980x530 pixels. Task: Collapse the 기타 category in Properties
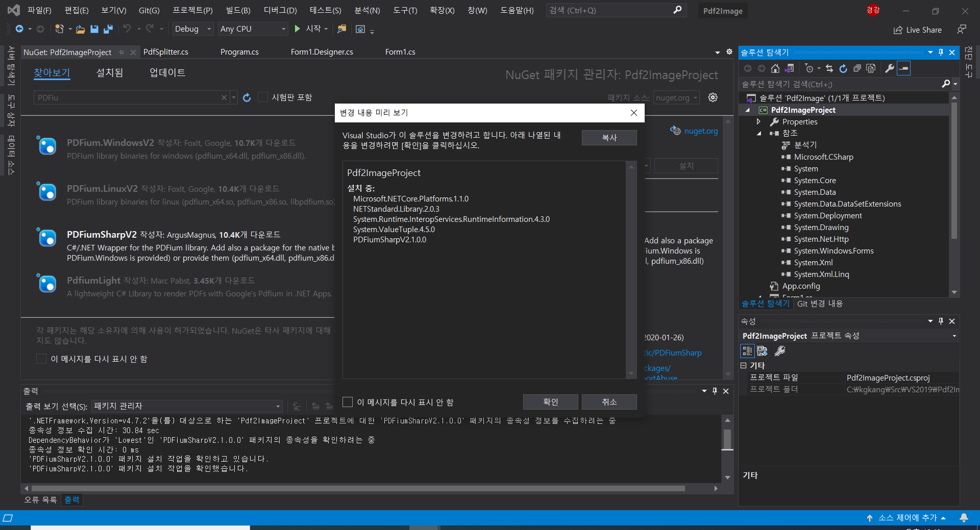(x=744, y=365)
